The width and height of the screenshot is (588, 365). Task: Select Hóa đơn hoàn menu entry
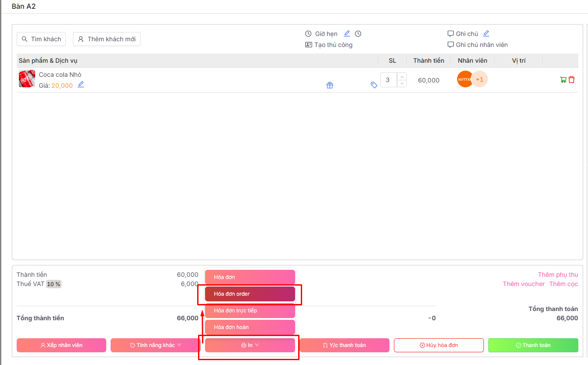click(250, 327)
